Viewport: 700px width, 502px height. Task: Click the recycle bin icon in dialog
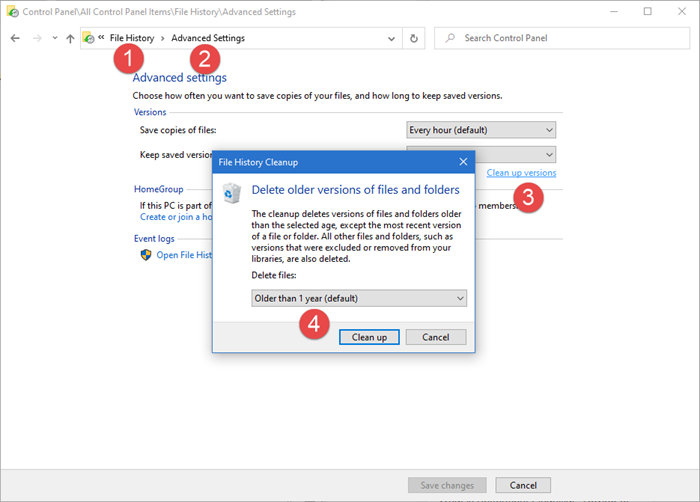(x=232, y=193)
